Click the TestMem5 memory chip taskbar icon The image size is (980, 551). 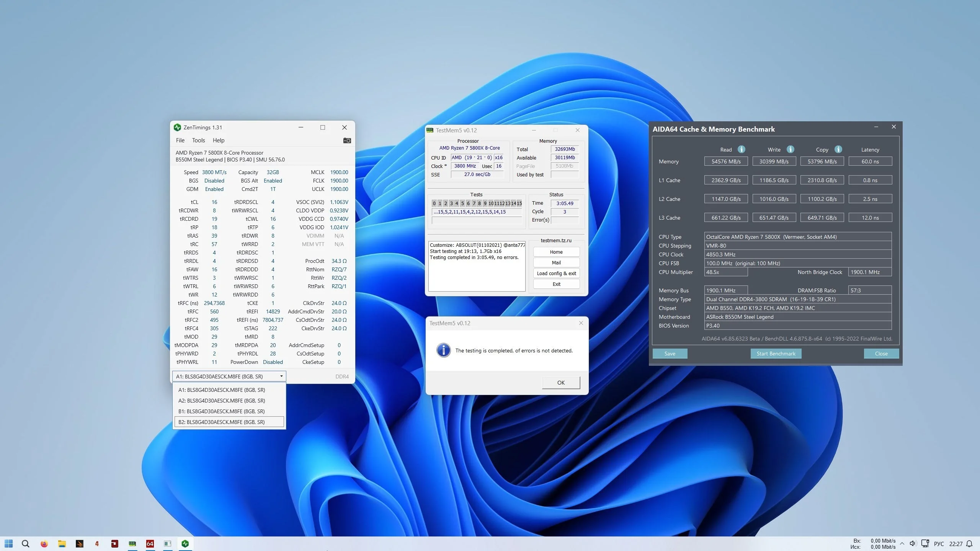tap(132, 543)
